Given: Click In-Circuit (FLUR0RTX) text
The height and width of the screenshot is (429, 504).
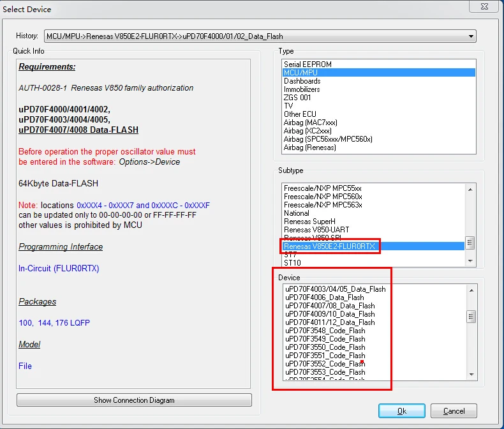Looking at the screenshot, I should [59, 268].
